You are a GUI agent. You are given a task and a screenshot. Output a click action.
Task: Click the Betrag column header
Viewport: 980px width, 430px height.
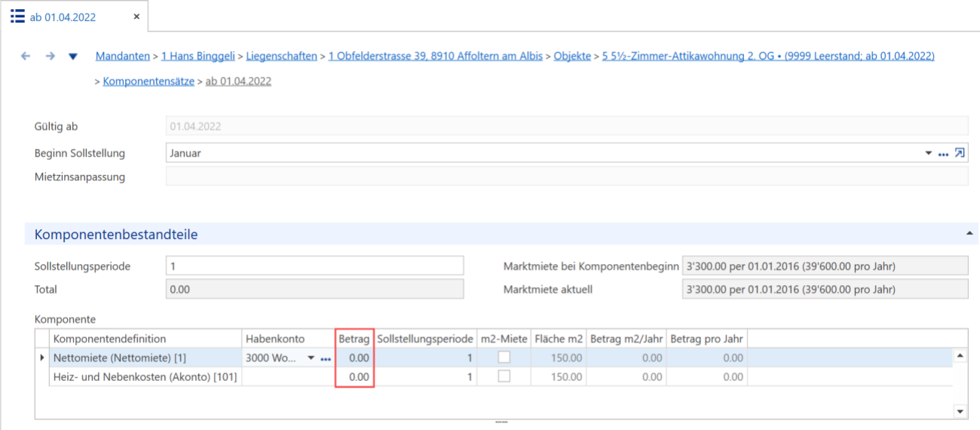(354, 339)
